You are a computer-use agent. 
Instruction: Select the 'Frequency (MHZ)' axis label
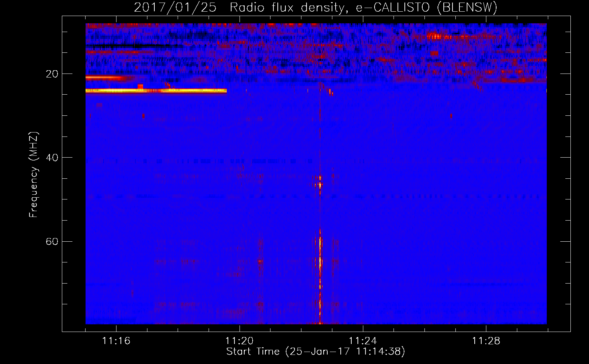point(33,174)
